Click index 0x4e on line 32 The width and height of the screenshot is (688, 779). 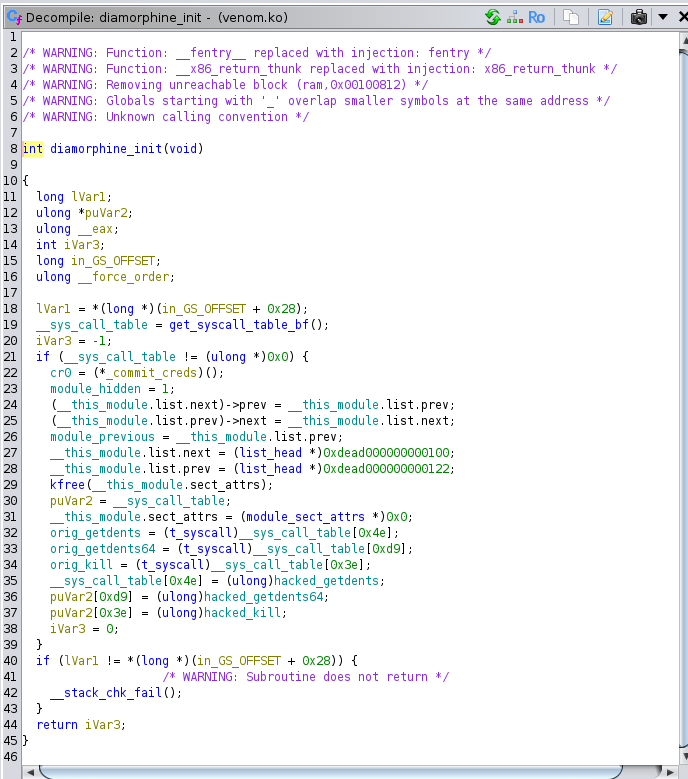click(373, 533)
